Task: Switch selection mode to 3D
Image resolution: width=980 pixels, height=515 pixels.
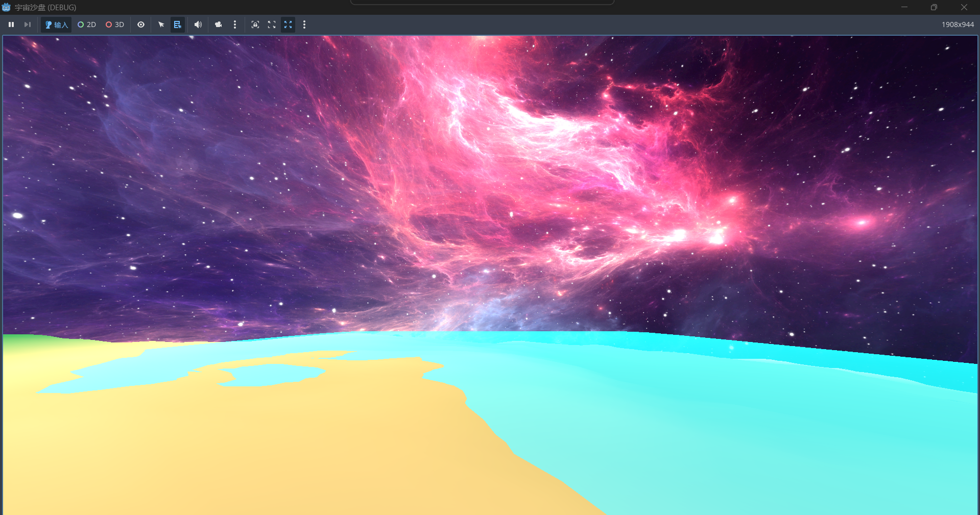Action: [115, 24]
